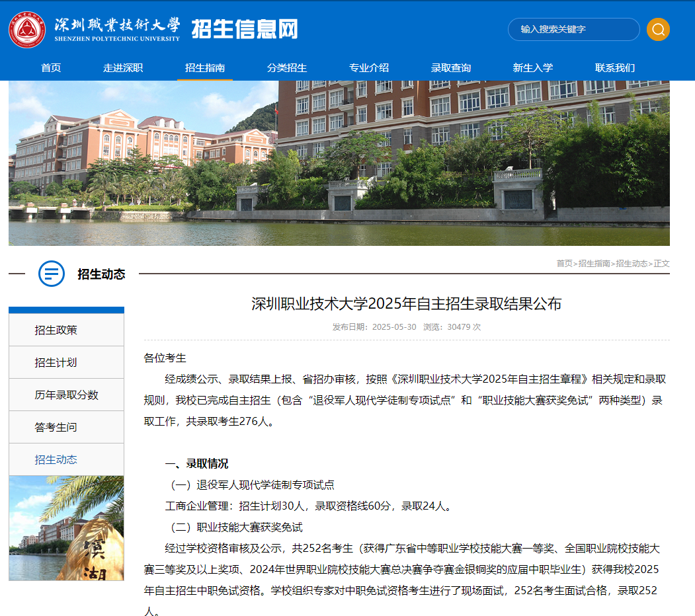Click the Shenzhen Polytechnic University logo emblem
Viewport: 695px width, 616px height.
(x=26, y=29)
